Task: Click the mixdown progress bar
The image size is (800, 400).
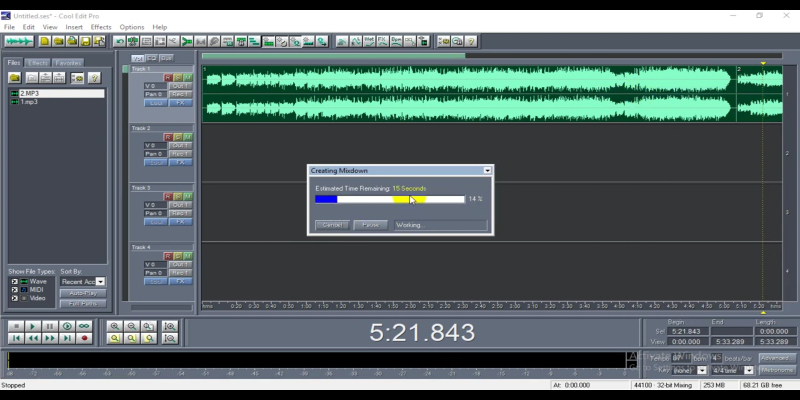Action: point(389,199)
